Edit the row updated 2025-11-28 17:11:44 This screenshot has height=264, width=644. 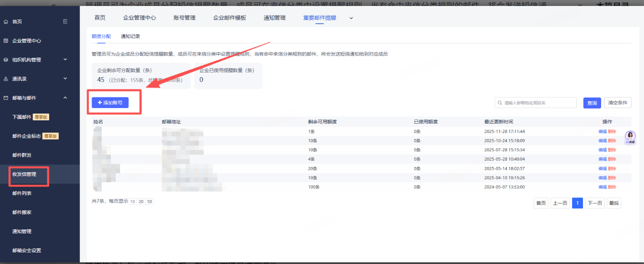coord(602,131)
